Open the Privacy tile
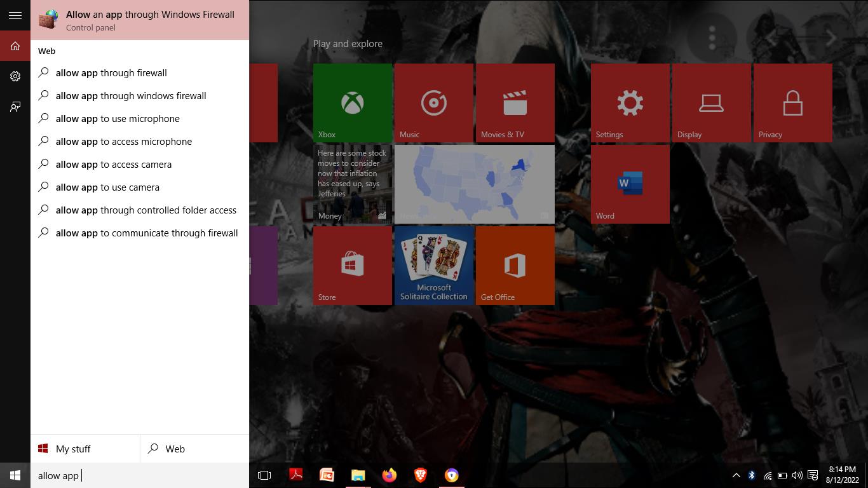Screen dimensions: 868x488 793,103
